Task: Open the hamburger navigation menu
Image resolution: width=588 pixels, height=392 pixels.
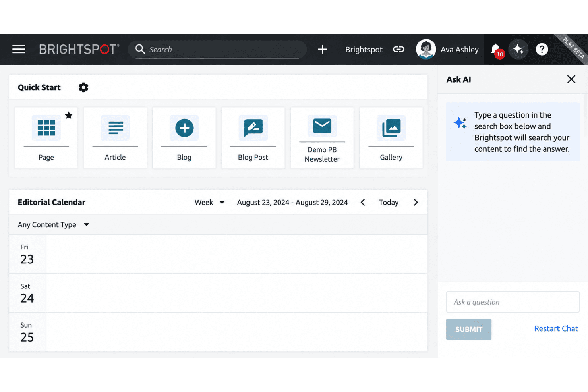Action: [x=19, y=49]
